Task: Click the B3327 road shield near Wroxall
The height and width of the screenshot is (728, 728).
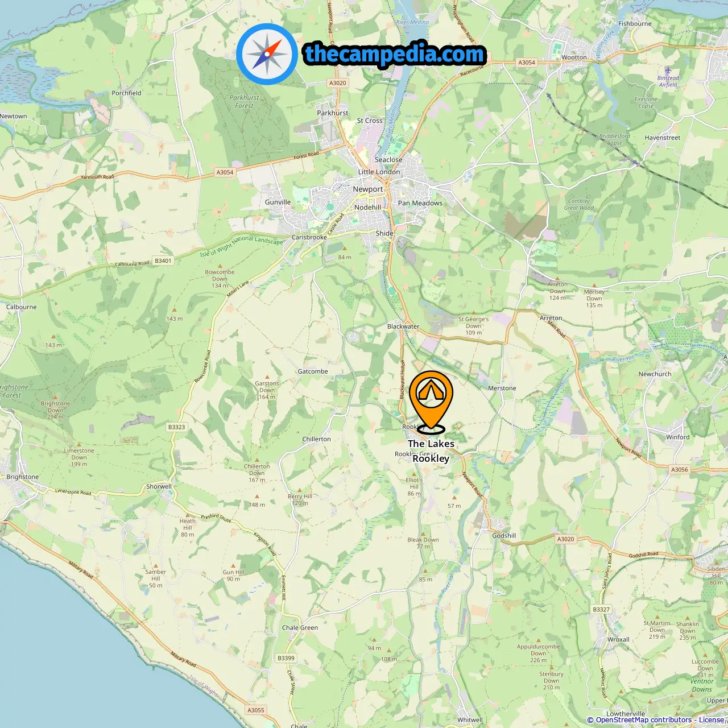Action: coord(601,609)
